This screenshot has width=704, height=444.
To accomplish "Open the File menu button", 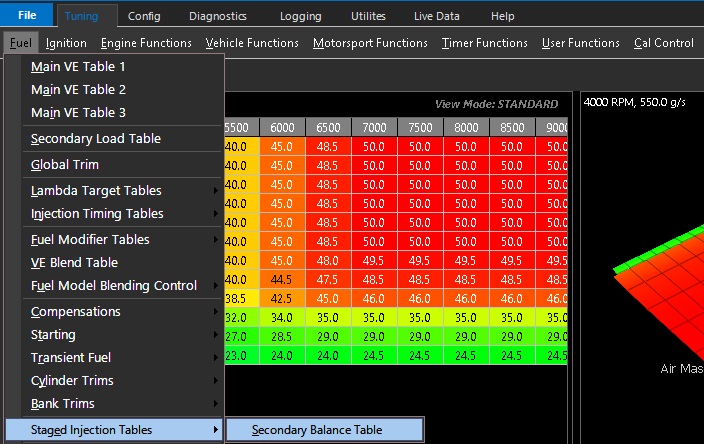I will coord(26,16).
